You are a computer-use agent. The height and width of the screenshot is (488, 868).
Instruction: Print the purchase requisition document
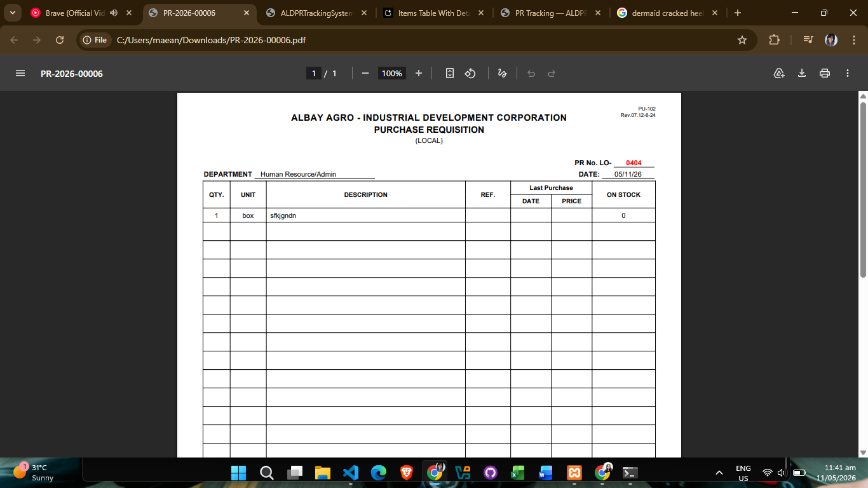(825, 73)
